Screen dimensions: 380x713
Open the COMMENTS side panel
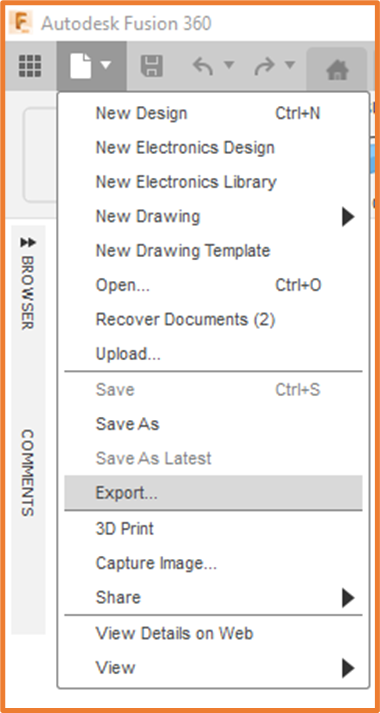[28, 472]
